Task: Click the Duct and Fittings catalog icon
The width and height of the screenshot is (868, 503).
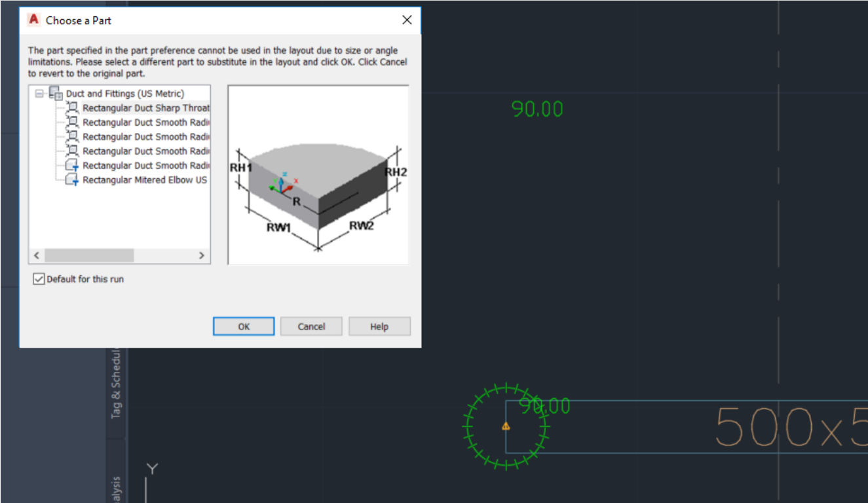Action: coord(57,93)
